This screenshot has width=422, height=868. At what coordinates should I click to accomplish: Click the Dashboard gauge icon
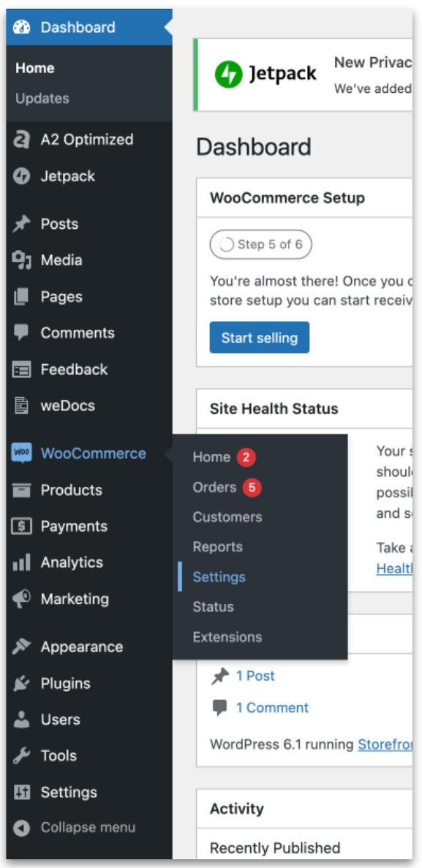(x=22, y=27)
